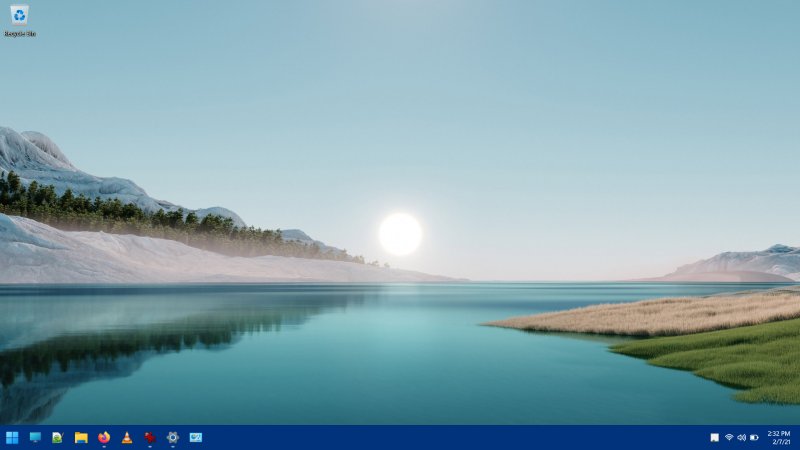This screenshot has width=800, height=450.
Task: Click the sun on the desktop wallpaper
Action: (400, 234)
